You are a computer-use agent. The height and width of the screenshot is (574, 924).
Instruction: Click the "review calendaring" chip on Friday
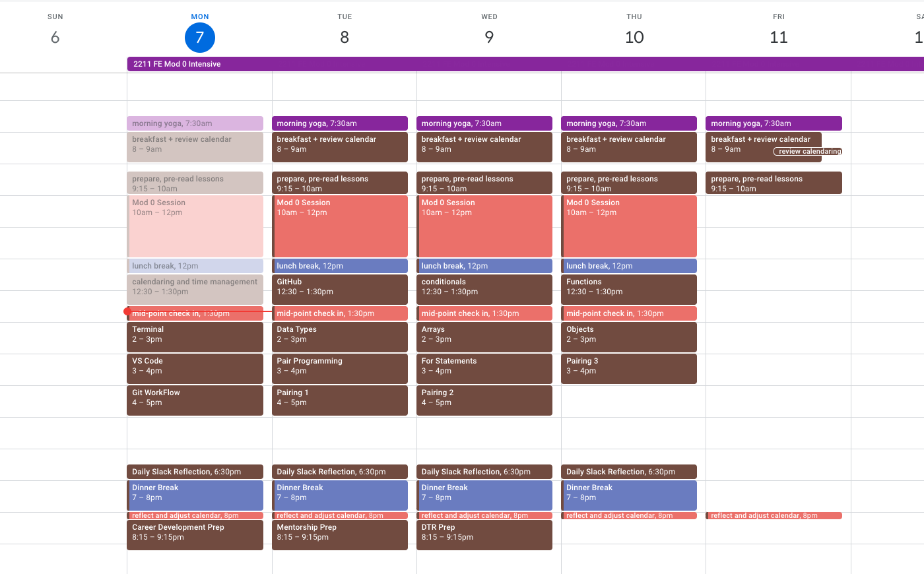(x=808, y=151)
